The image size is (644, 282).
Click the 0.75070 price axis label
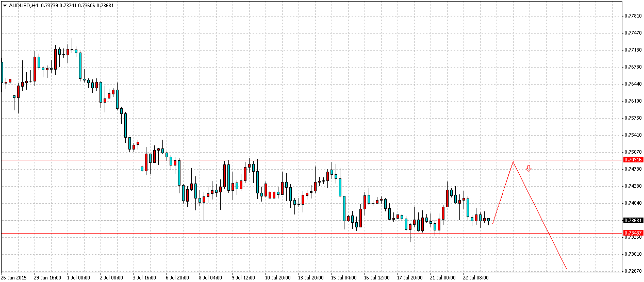pos(632,152)
